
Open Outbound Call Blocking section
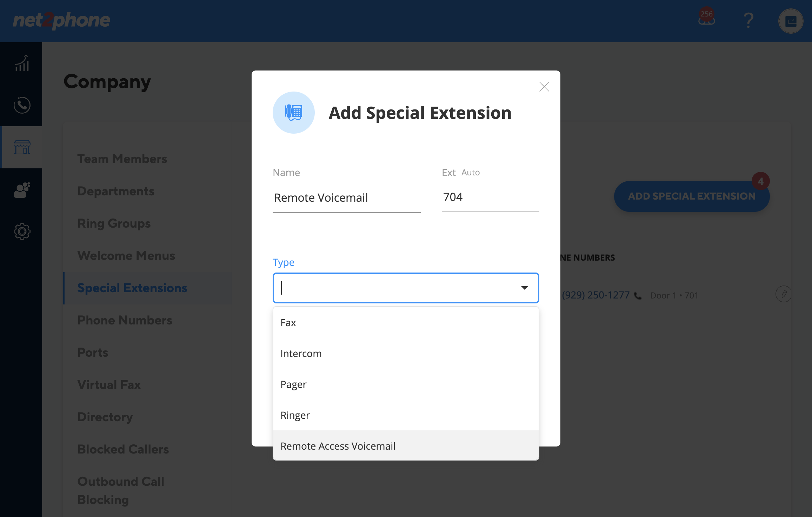[121, 490]
